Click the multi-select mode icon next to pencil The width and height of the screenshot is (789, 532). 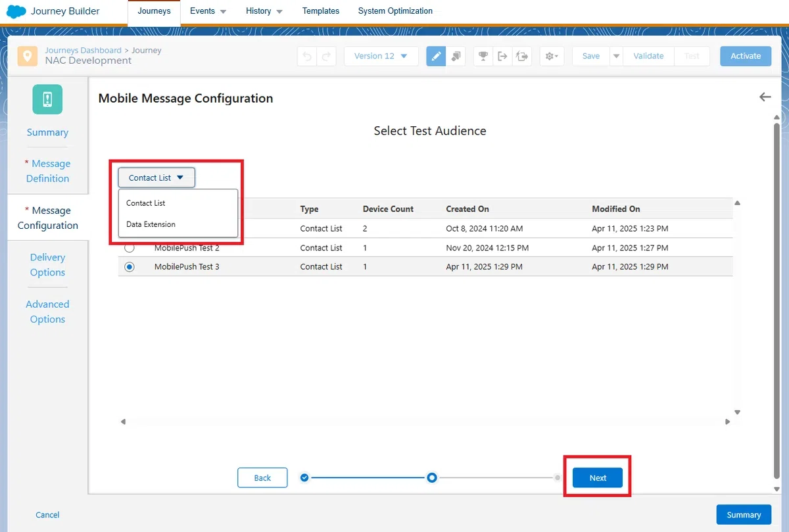point(456,56)
